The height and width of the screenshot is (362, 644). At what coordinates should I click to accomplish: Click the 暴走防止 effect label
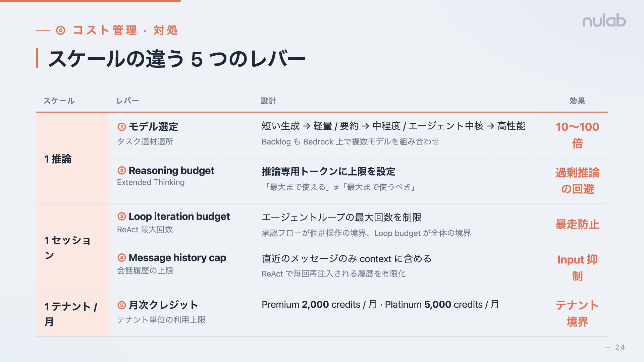pos(577,224)
